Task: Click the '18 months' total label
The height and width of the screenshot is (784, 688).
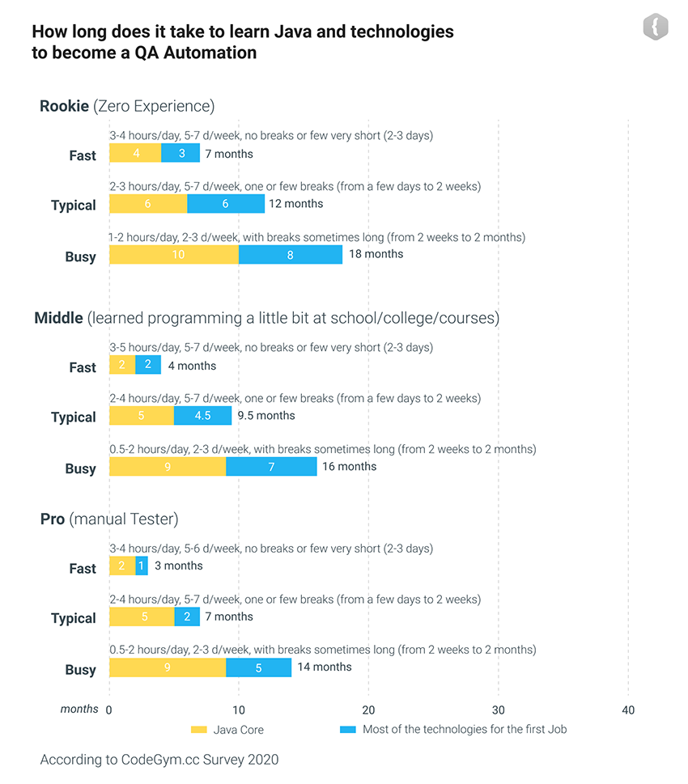Action: (376, 254)
